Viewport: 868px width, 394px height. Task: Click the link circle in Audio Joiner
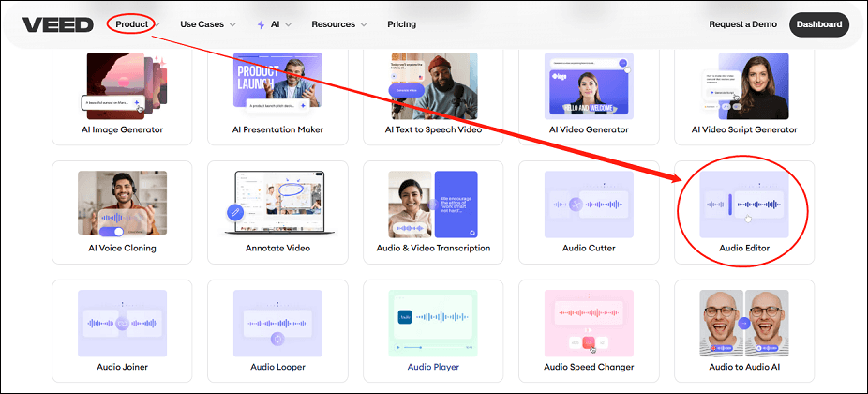123,323
